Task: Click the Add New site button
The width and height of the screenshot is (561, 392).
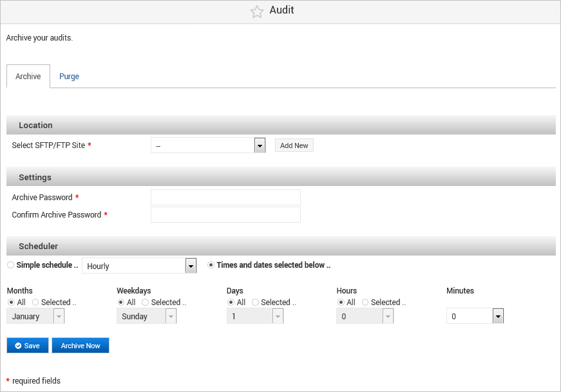Action: tap(294, 145)
